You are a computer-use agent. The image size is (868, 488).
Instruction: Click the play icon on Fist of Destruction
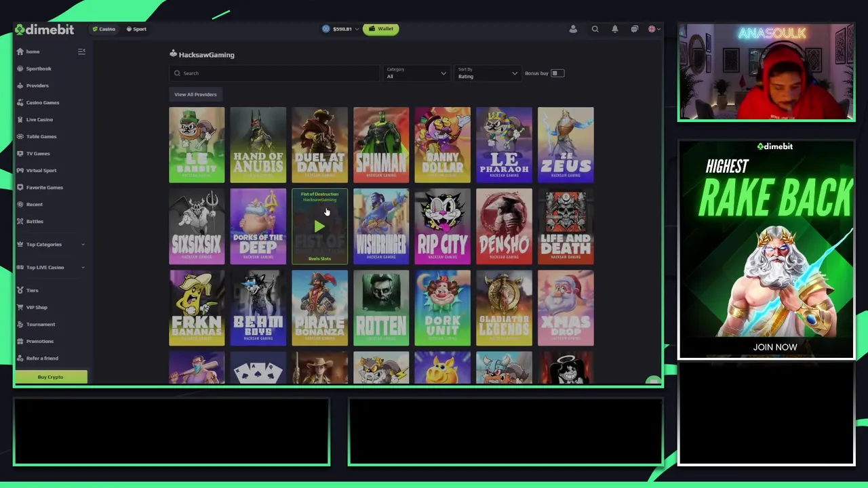pyautogui.click(x=319, y=227)
